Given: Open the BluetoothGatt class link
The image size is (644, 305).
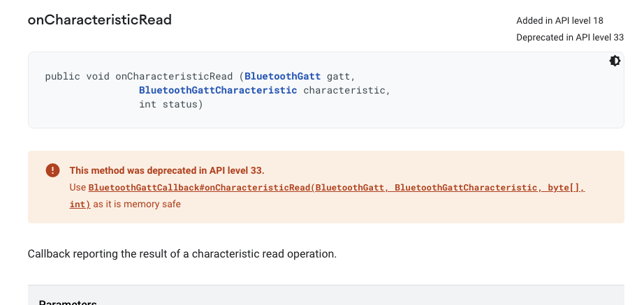Looking at the screenshot, I should tap(283, 76).
